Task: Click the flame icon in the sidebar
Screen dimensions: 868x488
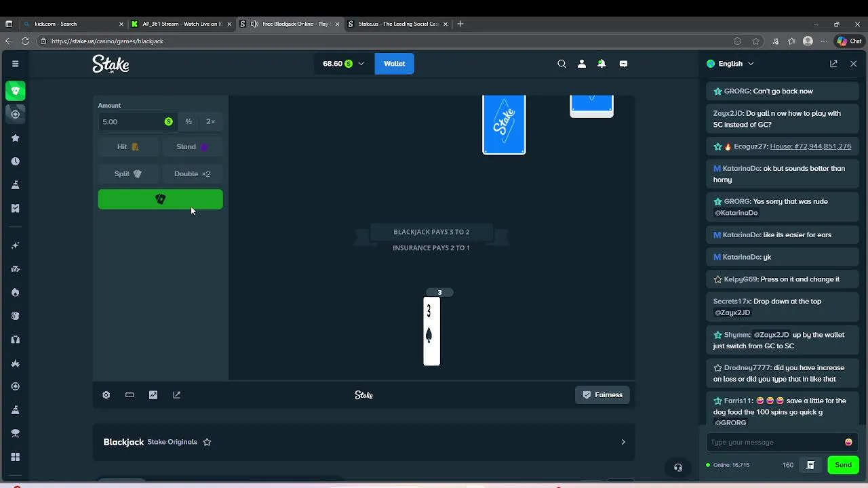Action: [15, 292]
